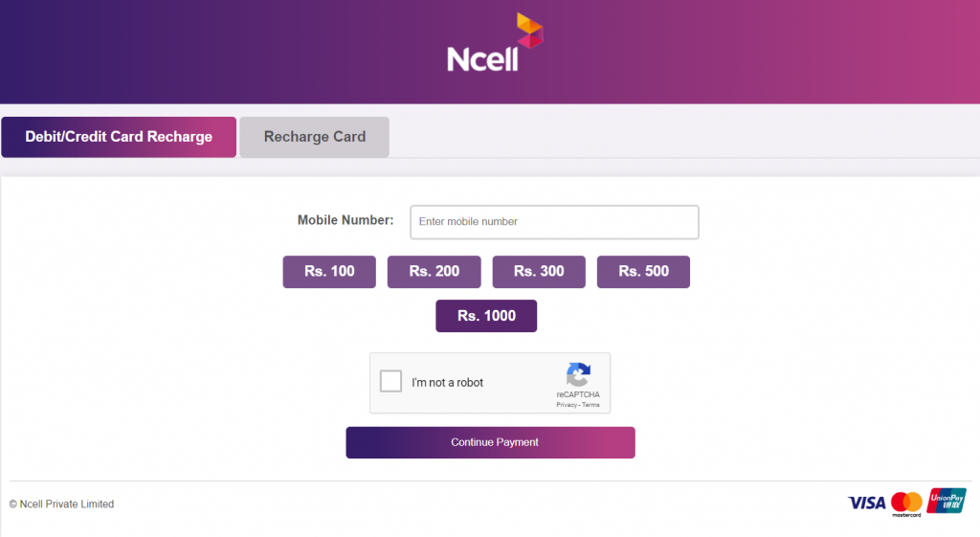
Task: Choose the Rs. 200 recharge amount
Action: [x=434, y=272]
